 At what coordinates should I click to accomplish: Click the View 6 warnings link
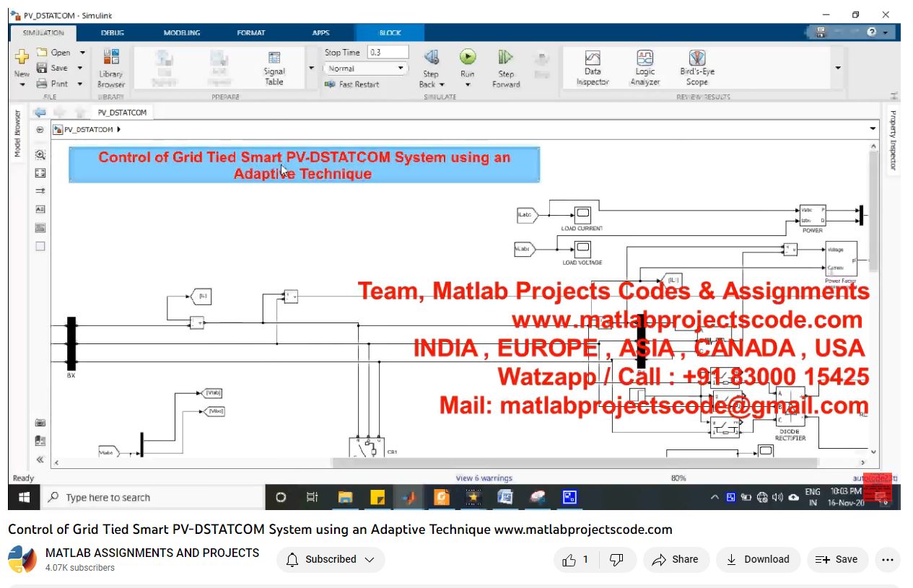click(x=484, y=478)
